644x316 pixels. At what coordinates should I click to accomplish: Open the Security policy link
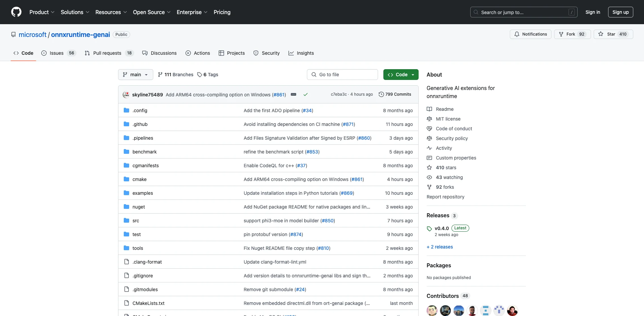[x=452, y=138]
